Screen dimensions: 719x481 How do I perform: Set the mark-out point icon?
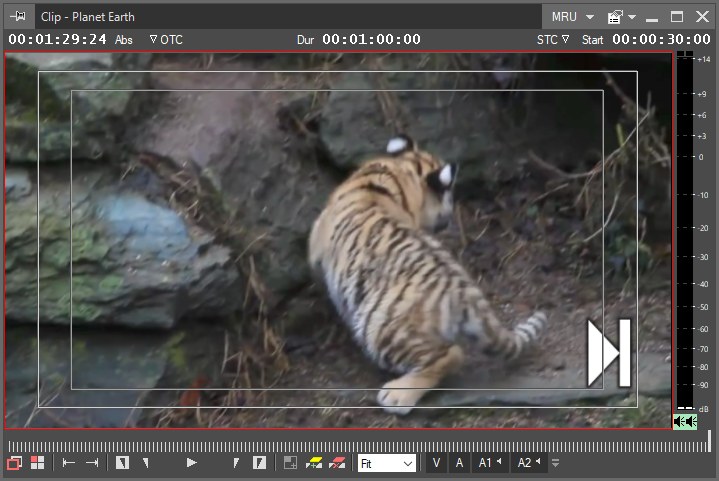tap(259, 463)
